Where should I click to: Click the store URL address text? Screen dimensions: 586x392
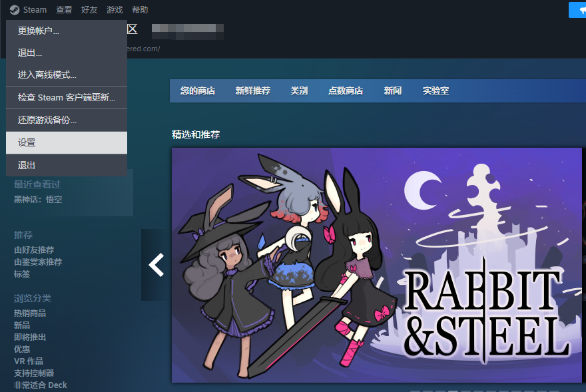[x=144, y=49]
